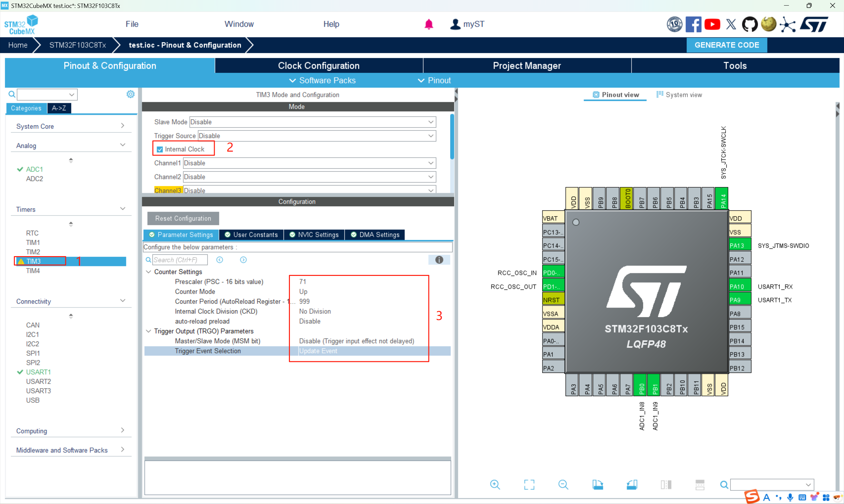Open peripheral list settings gear

point(131,94)
